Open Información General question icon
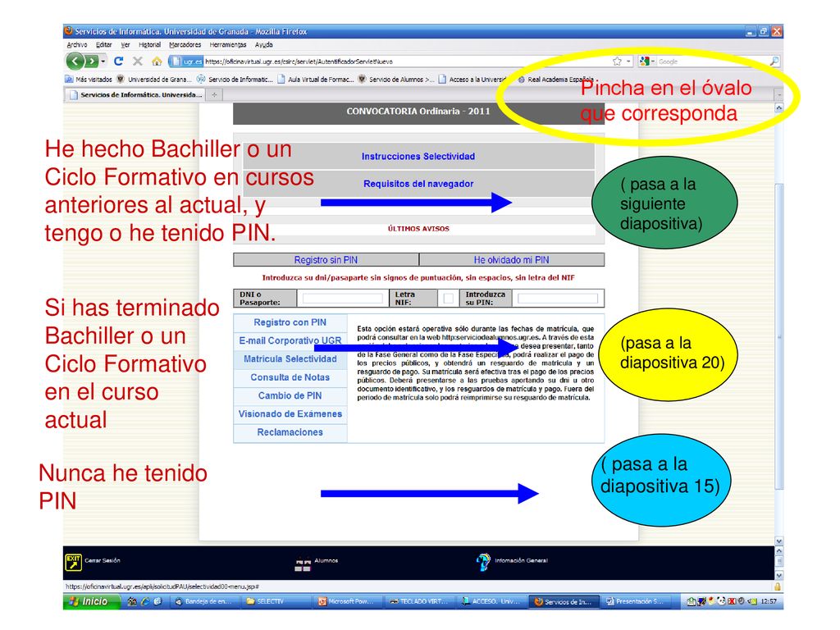This screenshot has width=840, height=630. click(x=482, y=562)
